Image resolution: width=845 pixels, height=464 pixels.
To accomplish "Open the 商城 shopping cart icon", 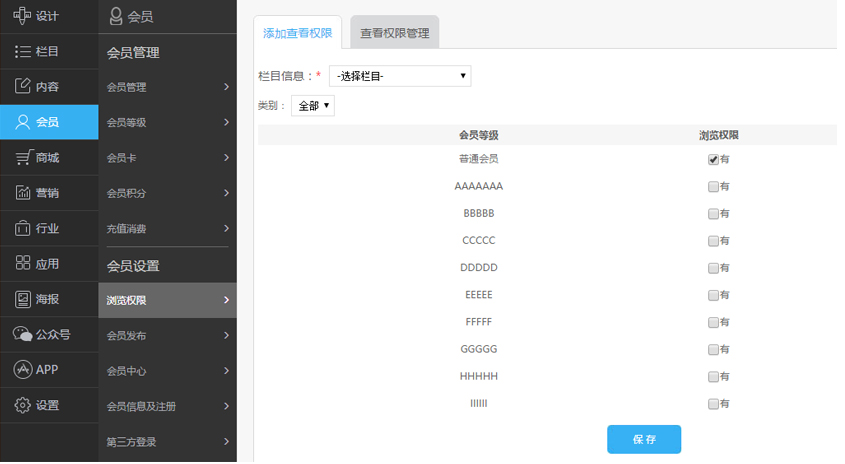I will [22, 157].
